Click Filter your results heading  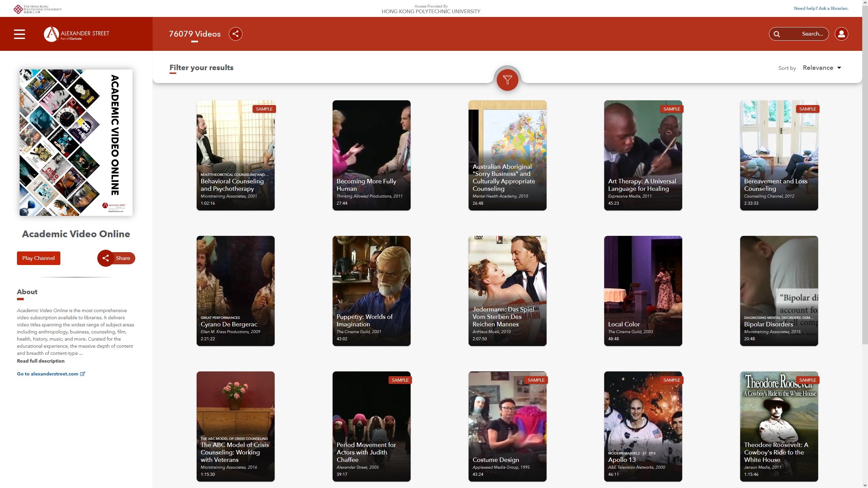201,67
